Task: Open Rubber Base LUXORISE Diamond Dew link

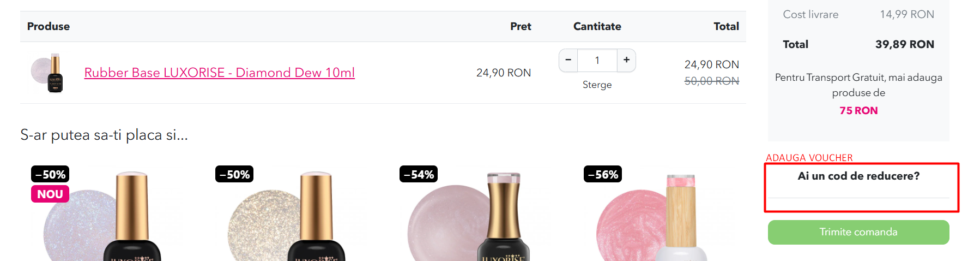Action: click(x=219, y=73)
